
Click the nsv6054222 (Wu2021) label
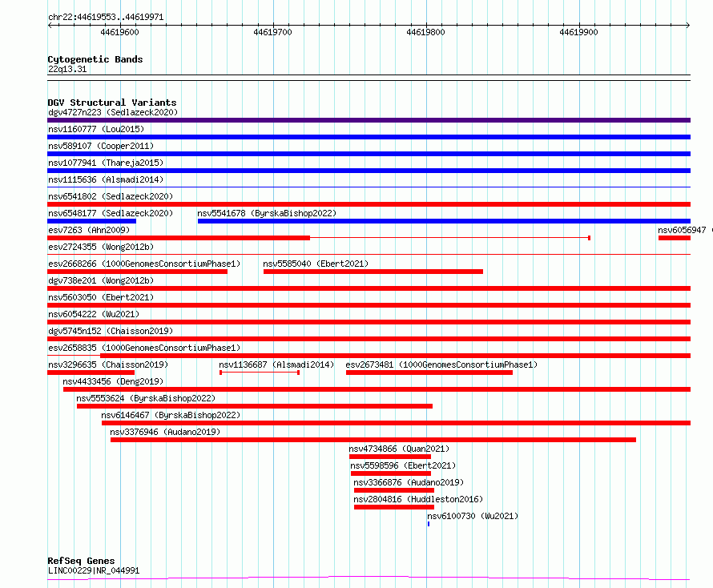(94, 314)
